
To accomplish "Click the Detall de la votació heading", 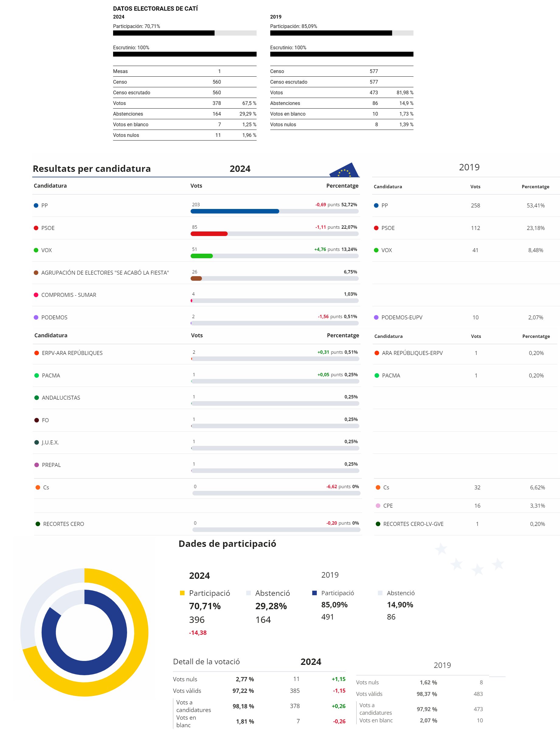I will pyautogui.click(x=206, y=662).
